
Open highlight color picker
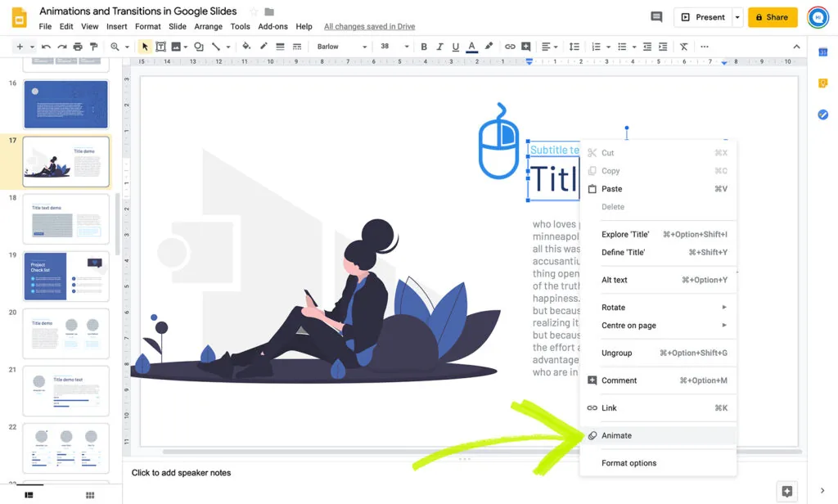coord(489,47)
